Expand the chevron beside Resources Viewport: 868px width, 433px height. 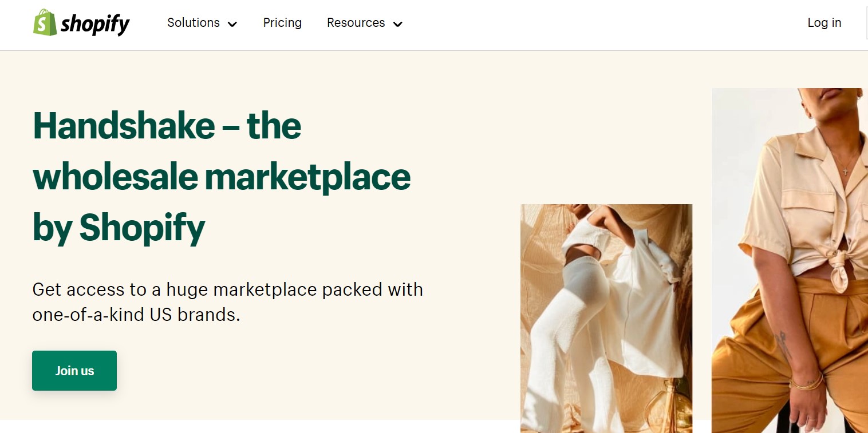pyautogui.click(x=398, y=24)
